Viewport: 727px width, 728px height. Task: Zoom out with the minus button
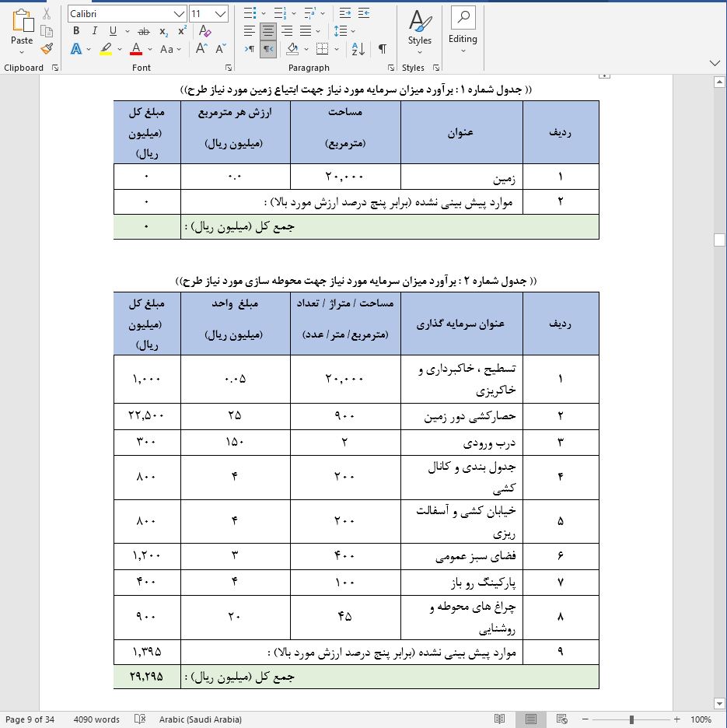(x=585, y=719)
